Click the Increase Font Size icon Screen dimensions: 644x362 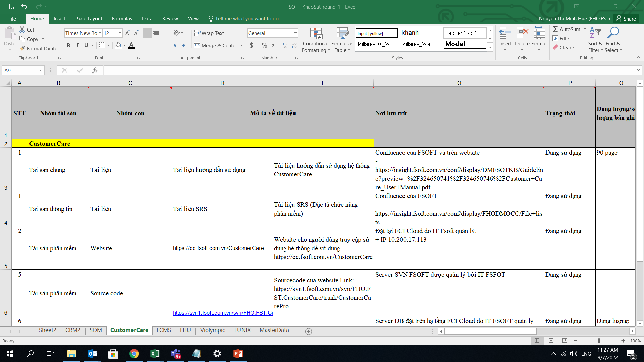tap(127, 33)
